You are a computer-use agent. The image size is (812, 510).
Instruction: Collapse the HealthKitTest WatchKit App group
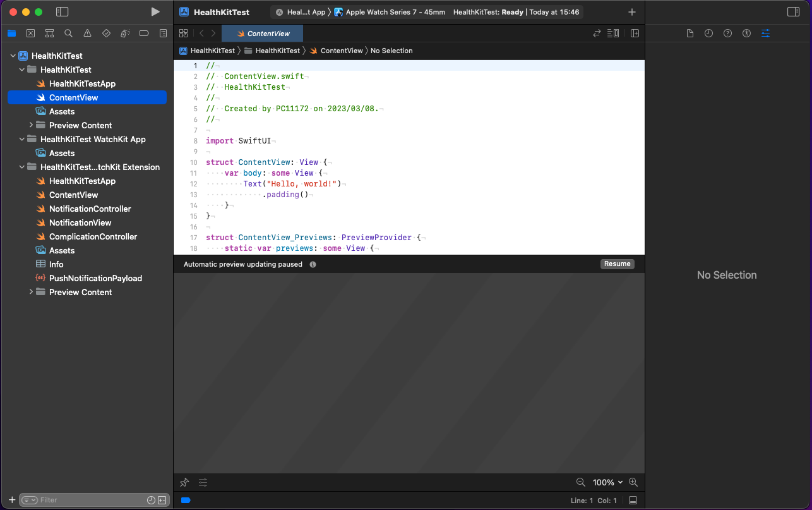[22, 139]
